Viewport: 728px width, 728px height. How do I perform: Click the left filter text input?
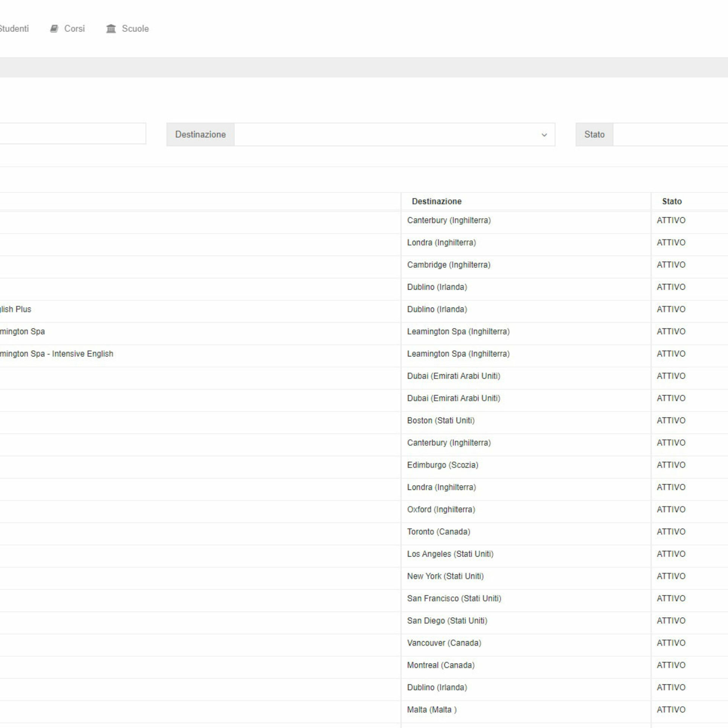pos(72,133)
